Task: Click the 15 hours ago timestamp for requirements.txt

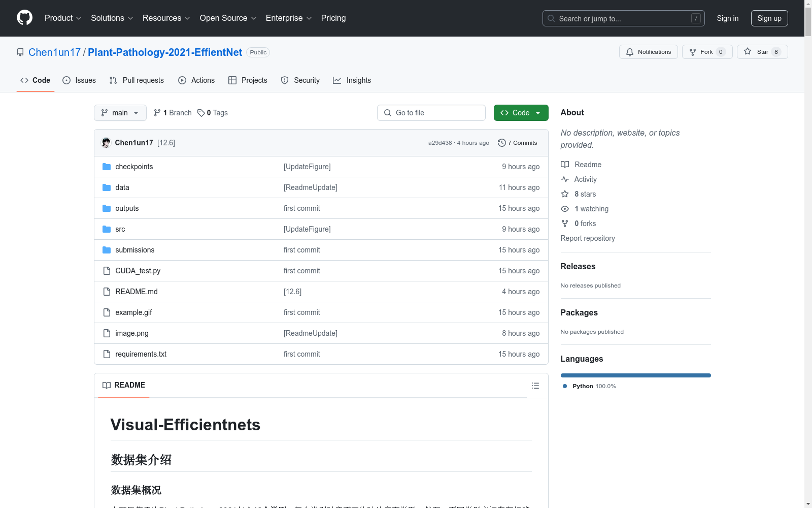Action: pyautogui.click(x=519, y=354)
